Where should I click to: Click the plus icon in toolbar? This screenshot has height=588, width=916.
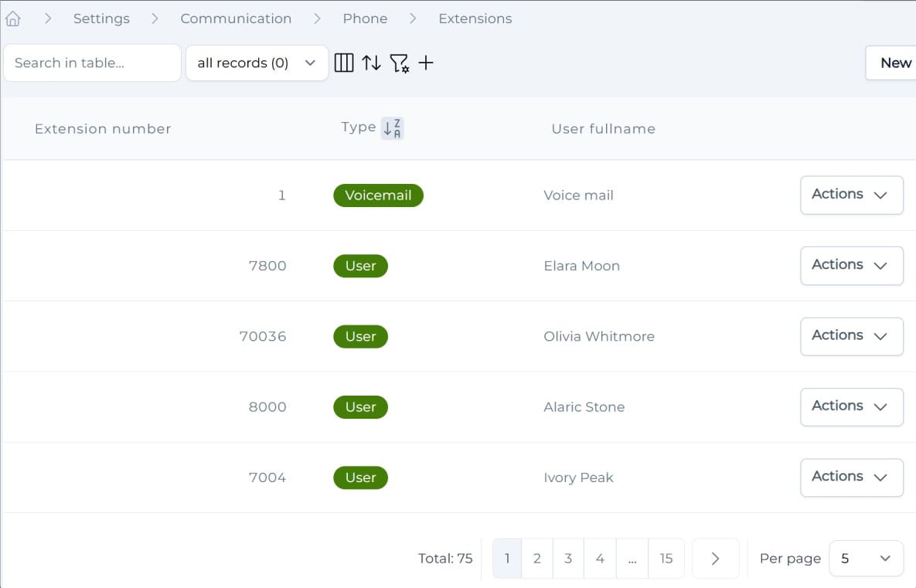click(x=426, y=63)
